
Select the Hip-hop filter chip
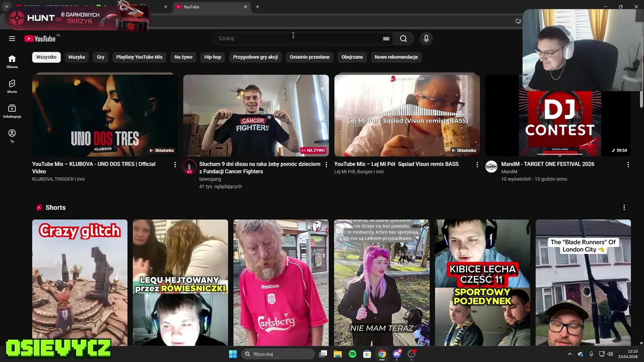212,57
